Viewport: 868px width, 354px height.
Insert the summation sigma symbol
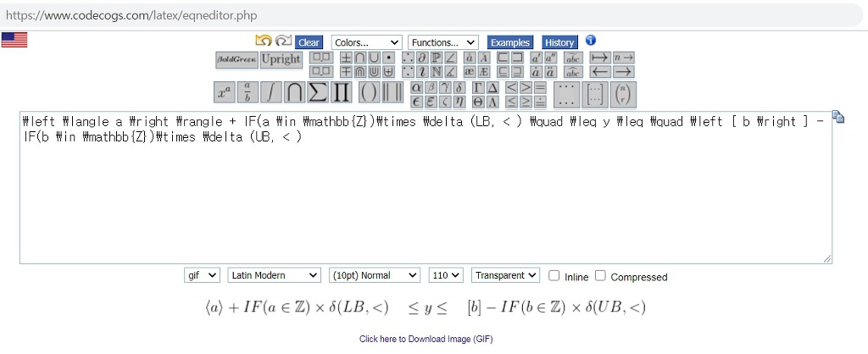318,93
